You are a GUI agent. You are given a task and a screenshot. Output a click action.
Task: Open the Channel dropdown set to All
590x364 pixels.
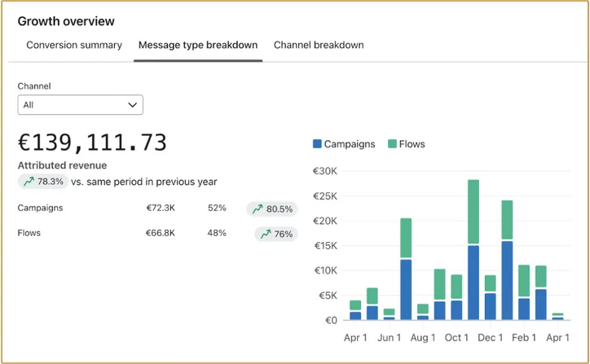[80, 105]
